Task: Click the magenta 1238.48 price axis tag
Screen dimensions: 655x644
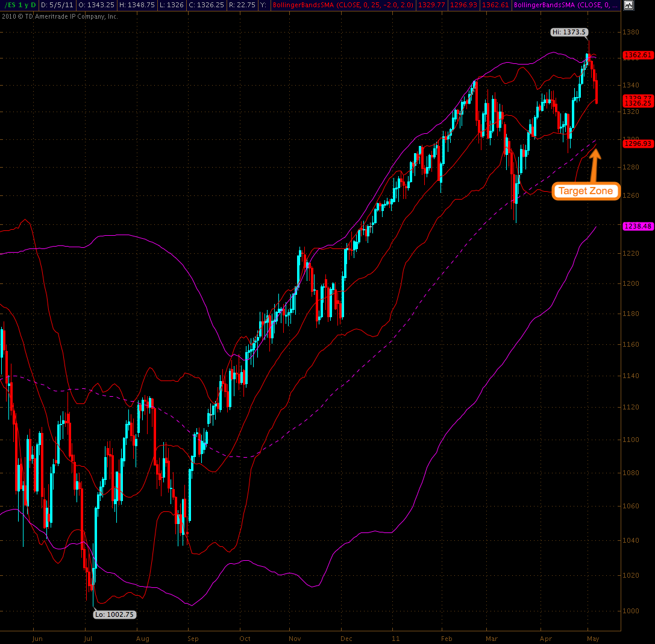Action: (638, 226)
